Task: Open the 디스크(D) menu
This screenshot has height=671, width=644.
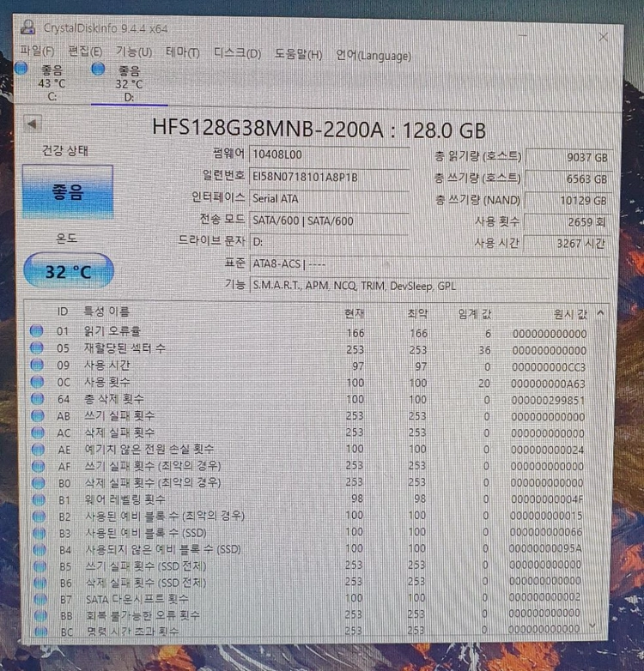Action: (237, 53)
